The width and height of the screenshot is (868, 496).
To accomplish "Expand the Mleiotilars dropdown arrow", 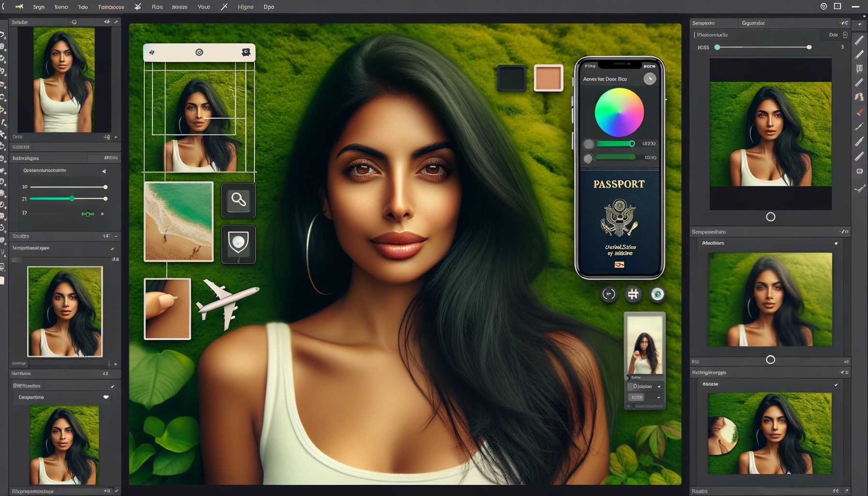I will pyautogui.click(x=836, y=244).
